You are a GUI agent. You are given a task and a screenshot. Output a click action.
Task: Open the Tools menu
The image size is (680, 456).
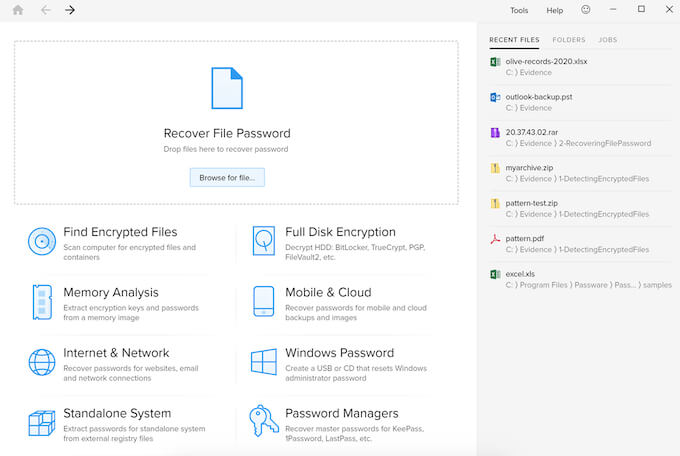[x=519, y=11]
